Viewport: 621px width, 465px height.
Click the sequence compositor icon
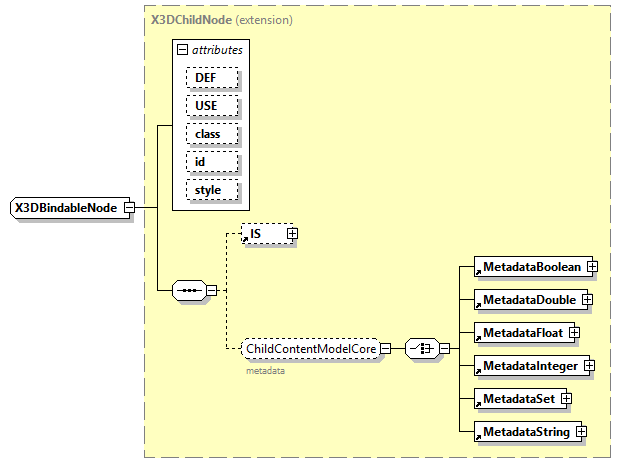[188, 291]
